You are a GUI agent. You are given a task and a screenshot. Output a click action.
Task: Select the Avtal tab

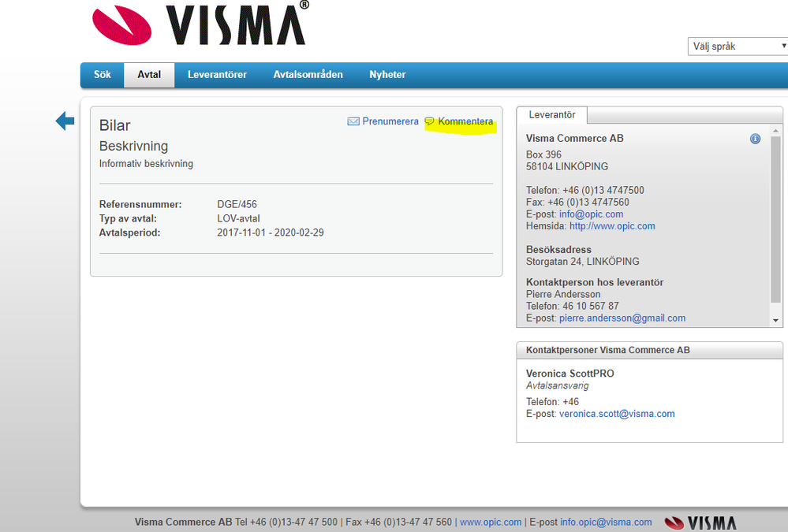click(149, 75)
